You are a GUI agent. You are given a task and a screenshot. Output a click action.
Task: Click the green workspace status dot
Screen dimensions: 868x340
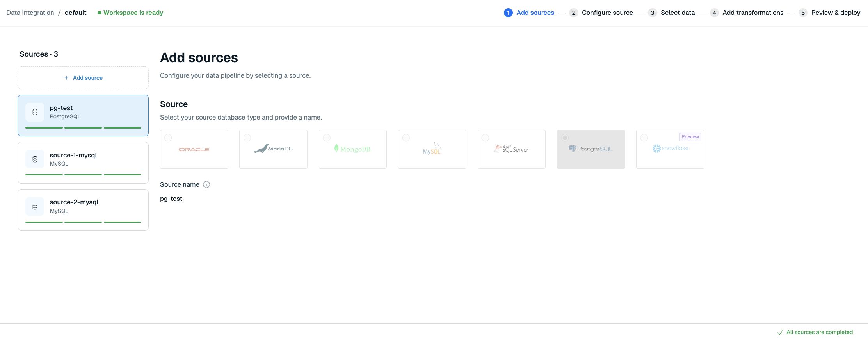[x=100, y=13]
